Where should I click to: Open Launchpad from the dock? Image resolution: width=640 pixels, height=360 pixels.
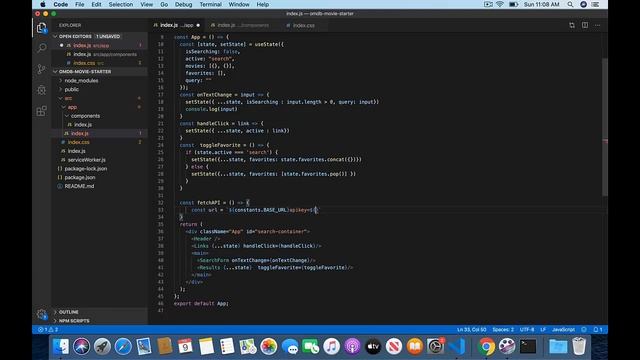[x=102, y=347]
